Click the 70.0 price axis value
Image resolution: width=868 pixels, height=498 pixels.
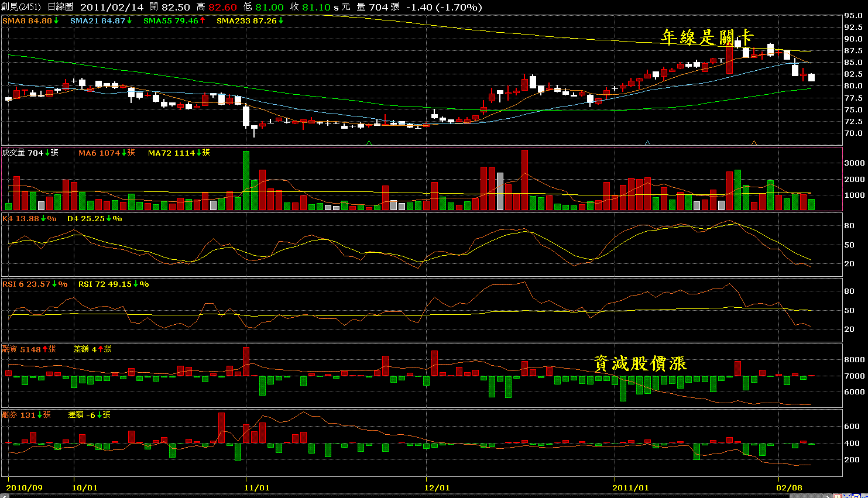point(853,133)
